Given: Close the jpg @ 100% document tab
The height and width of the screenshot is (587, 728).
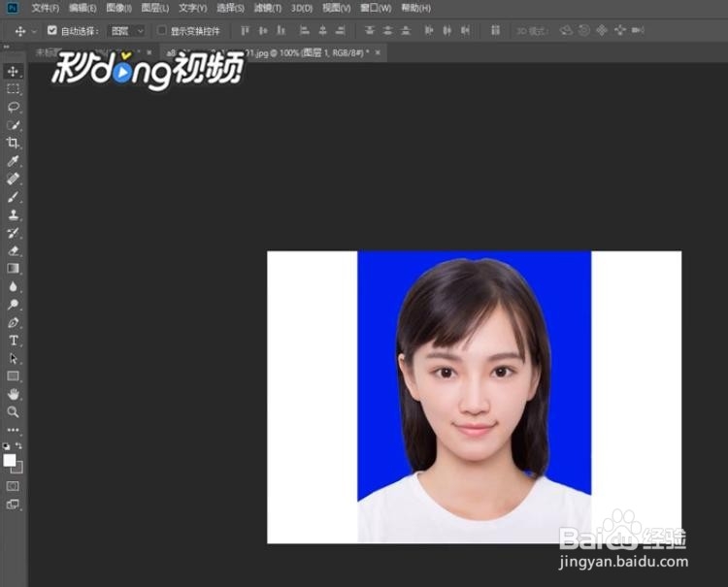Looking at the screenshot, I should click(378, 53).
